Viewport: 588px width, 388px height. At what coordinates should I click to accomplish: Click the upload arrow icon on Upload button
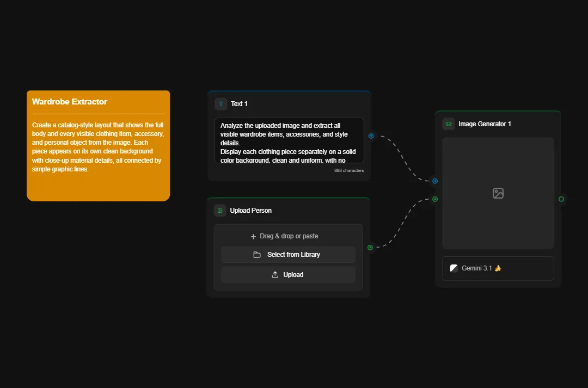point(275,275)
